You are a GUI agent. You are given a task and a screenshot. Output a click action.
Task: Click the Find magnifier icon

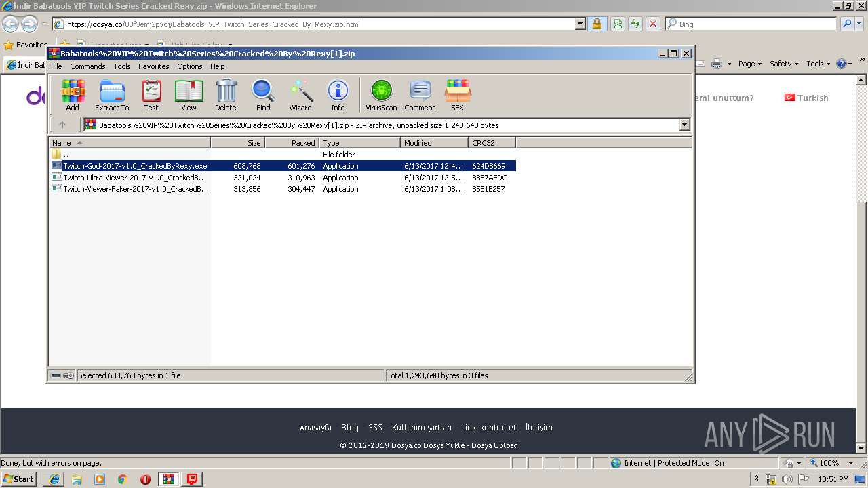[x=263, y=96]
